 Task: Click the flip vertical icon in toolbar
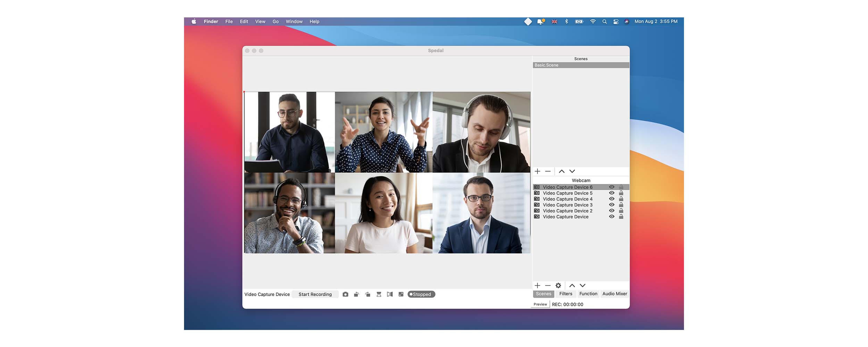[x=379, y=294]
